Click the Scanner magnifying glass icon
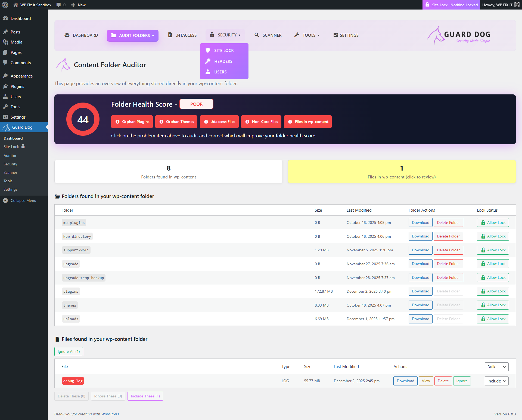The height and width of the screenshot is (420, 522). click(x=257, y=35)
